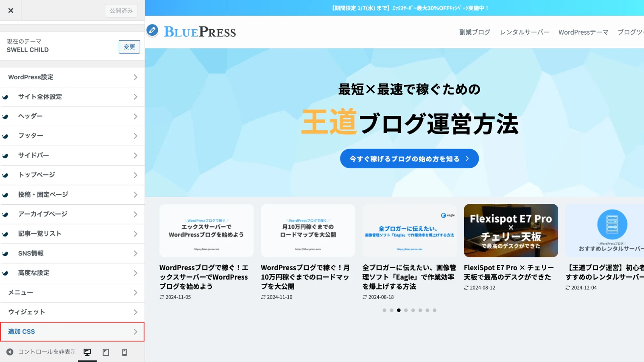Click the chevron on メニュー row

pyautogui.click(x=136, y=292)
